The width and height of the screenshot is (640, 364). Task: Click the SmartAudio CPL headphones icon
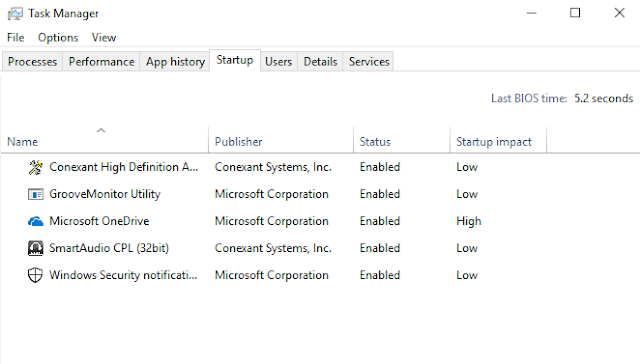coord(36,248)
